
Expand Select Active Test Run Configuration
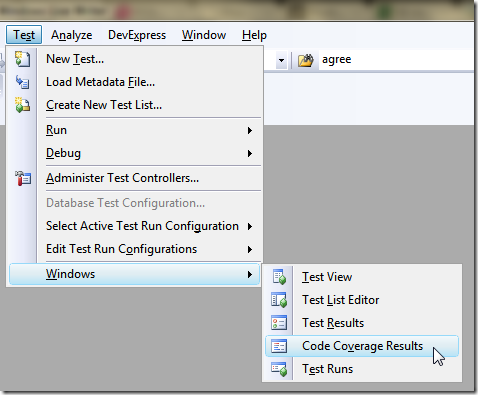[135, 226]
